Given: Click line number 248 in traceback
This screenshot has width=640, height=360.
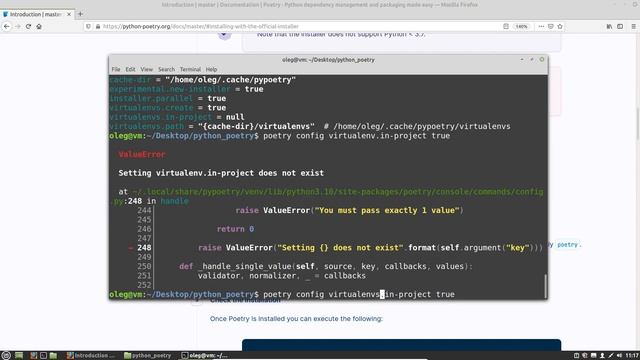Looking at the screenshot, I should [144, 248].
